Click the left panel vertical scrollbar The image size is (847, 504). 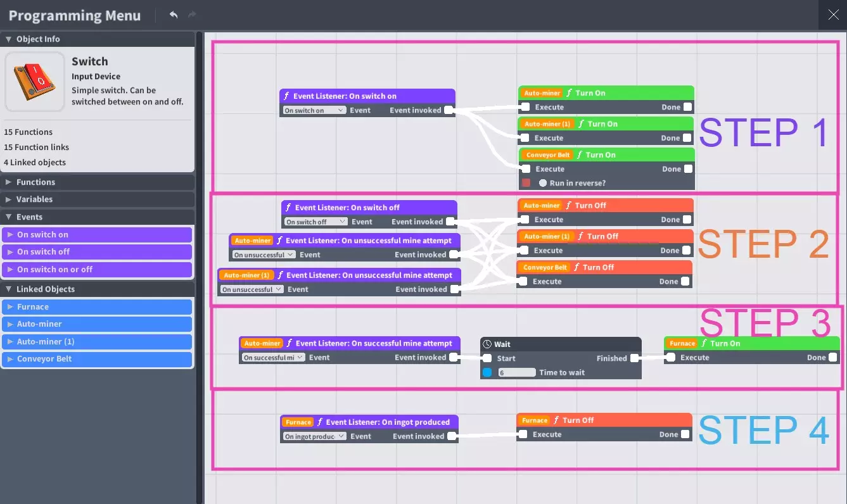[200, 268]
